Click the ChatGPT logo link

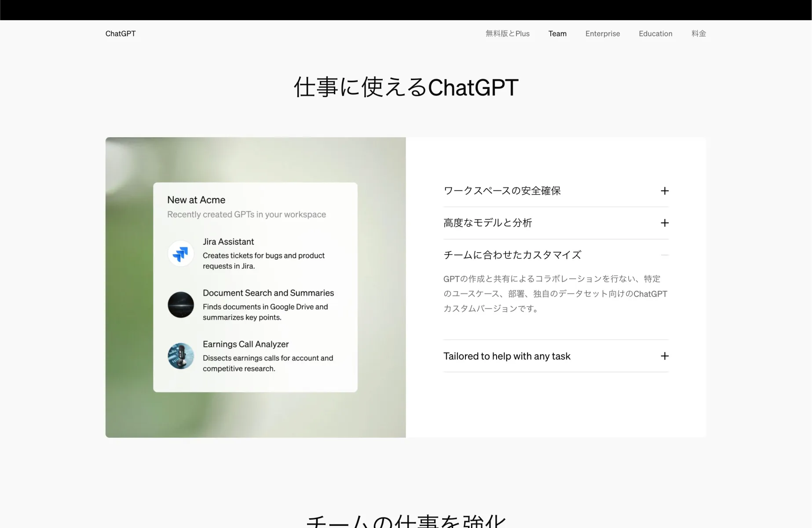121,33
